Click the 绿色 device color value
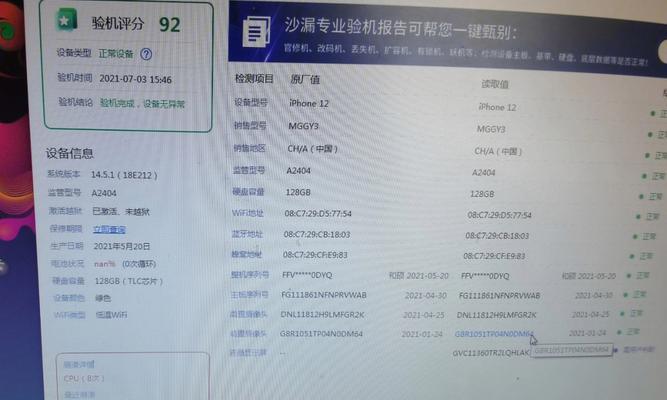 [103, 298]
